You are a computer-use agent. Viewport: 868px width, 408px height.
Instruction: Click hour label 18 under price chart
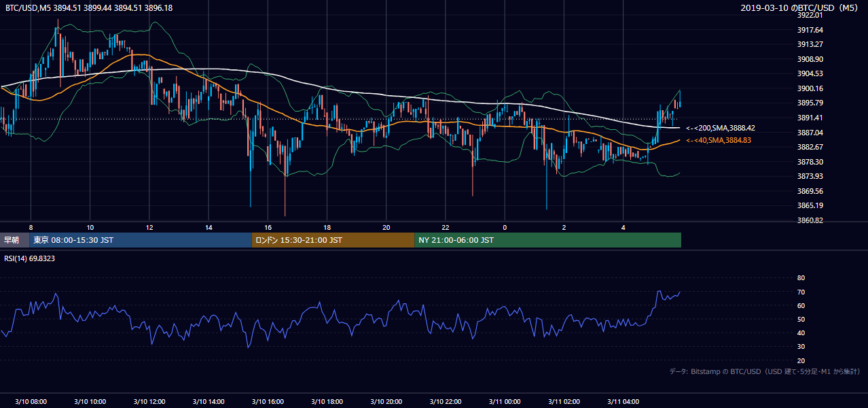(327, 227)
